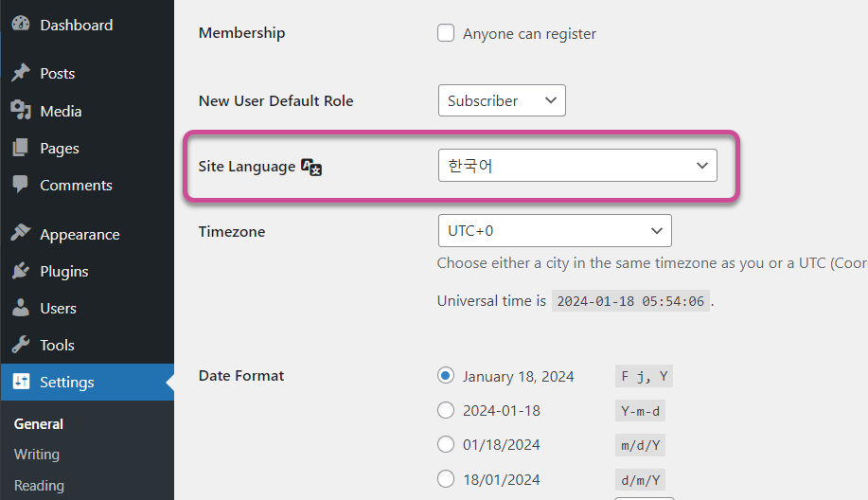Enable the Anyone can register checkbox
Image resolution: width=868 pixels, height=500 pixels.
coord(446,32)
